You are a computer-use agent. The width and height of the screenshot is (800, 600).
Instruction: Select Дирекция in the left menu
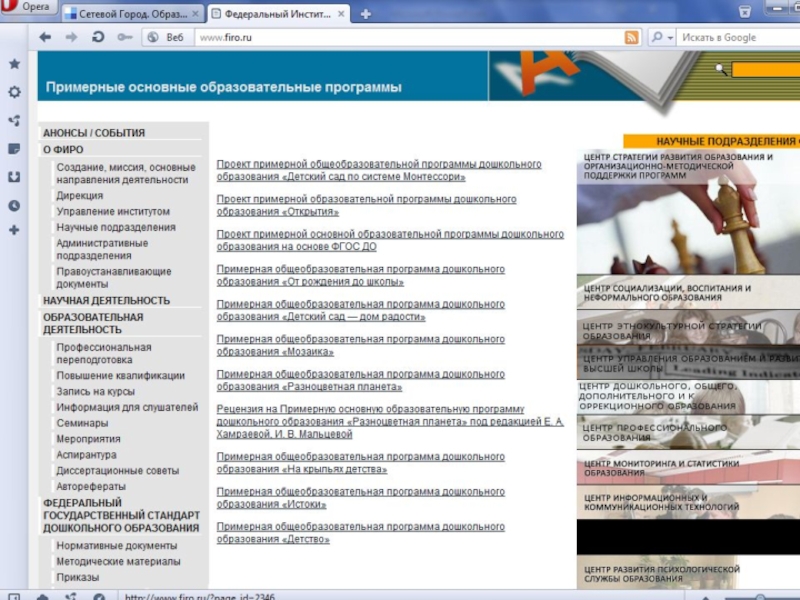[x=80, y=196]
